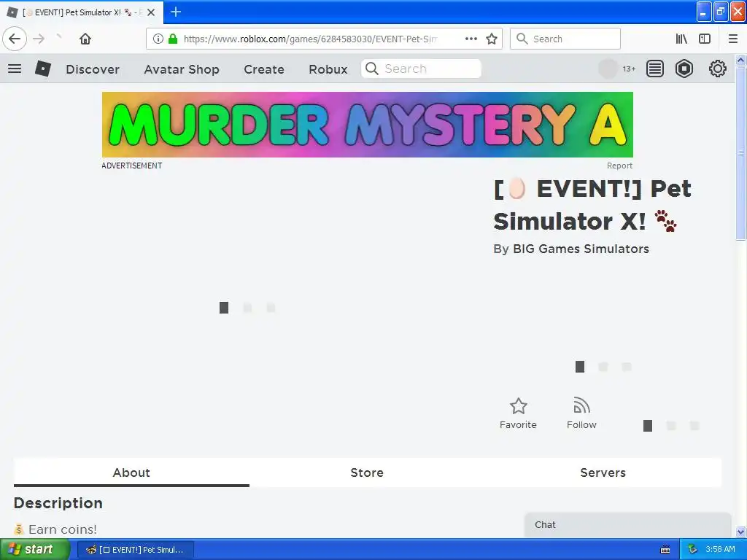This screenshot has width=747, height=560.
Task: Click the Favorite star icon
Action: (x=519, y=406)
